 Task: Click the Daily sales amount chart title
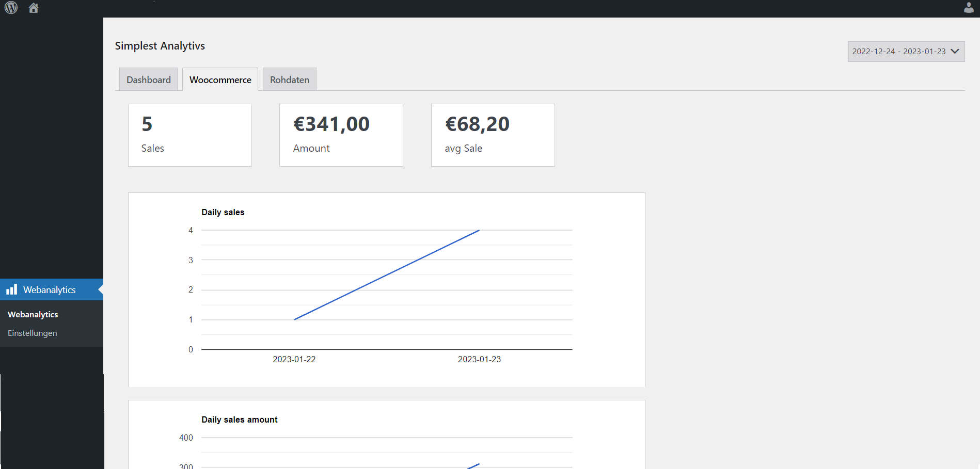click(x=240, y=419)
